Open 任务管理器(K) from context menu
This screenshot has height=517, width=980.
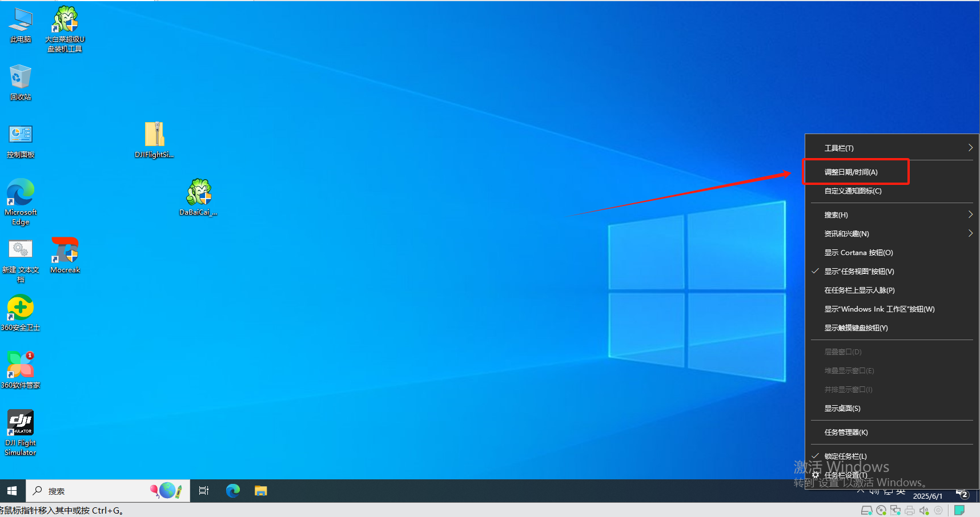click(x=891, y=432)
